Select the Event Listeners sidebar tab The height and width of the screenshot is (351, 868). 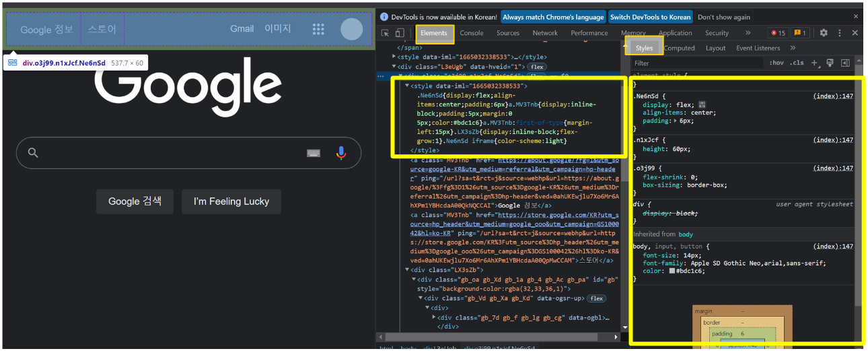[758, 48]
